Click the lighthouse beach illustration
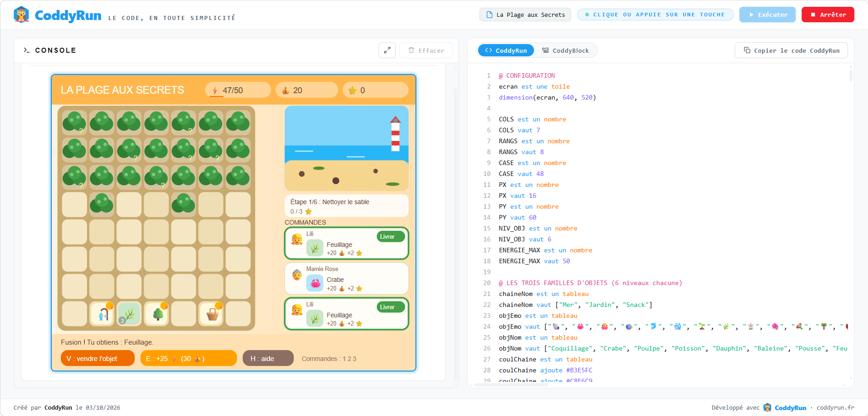 (x=346, y=148)
